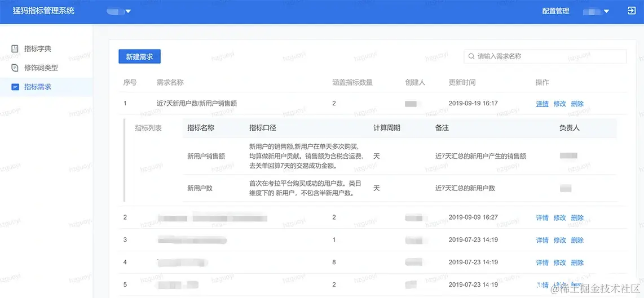This screenshot has width=644, height=298.
Task: Open 详情 for 近7天新用户数 requirement
Action: [542, 104]
